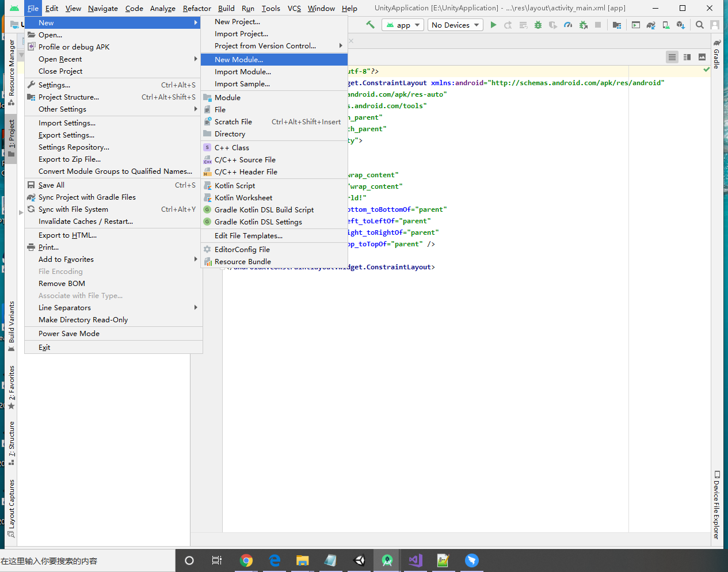
Task: Open the app run configuration dropdown
Action: pos(403,25)
